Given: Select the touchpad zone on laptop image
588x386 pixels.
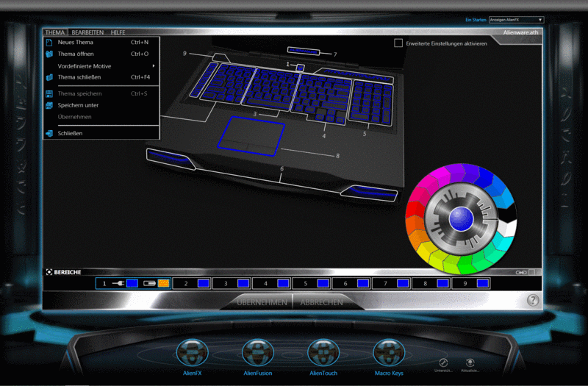Looking at the screenshot, I should coord(251,136).
